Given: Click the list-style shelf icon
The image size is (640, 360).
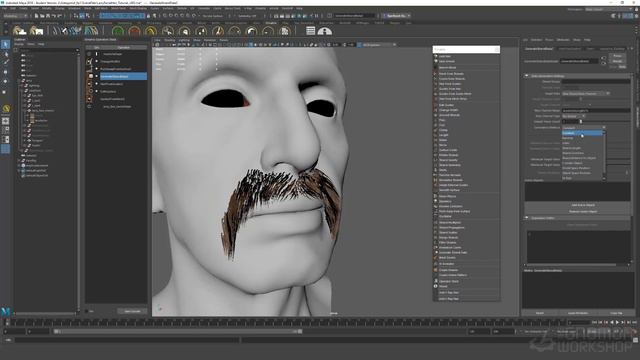Looking at the screenshot, I should point(310,31).
